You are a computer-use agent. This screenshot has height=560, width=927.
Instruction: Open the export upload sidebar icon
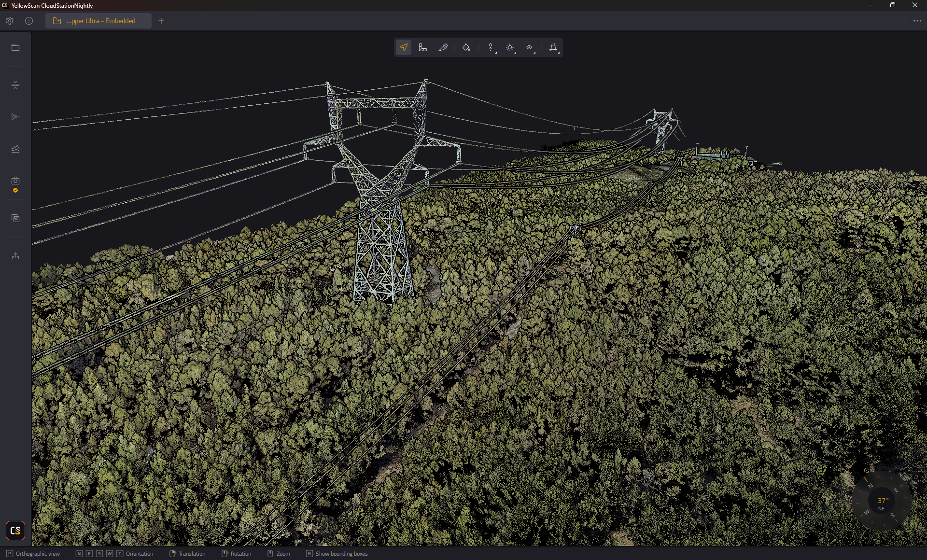point(15,256)
